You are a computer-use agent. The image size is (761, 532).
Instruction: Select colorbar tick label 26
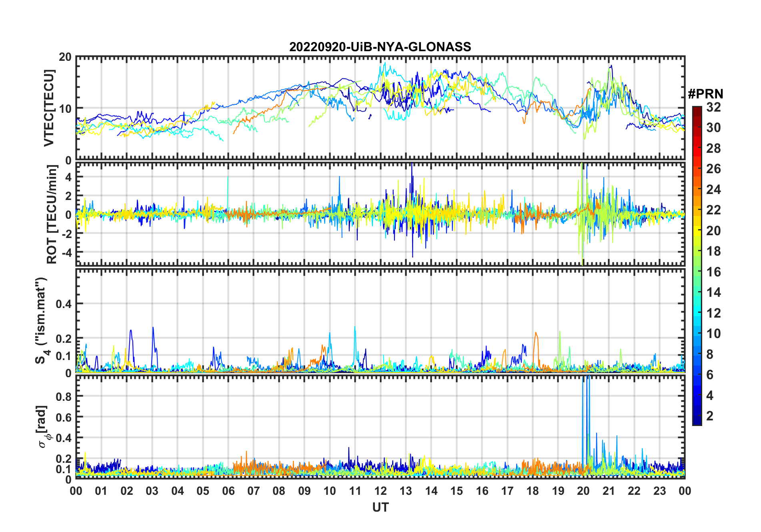tap(713, 169)
